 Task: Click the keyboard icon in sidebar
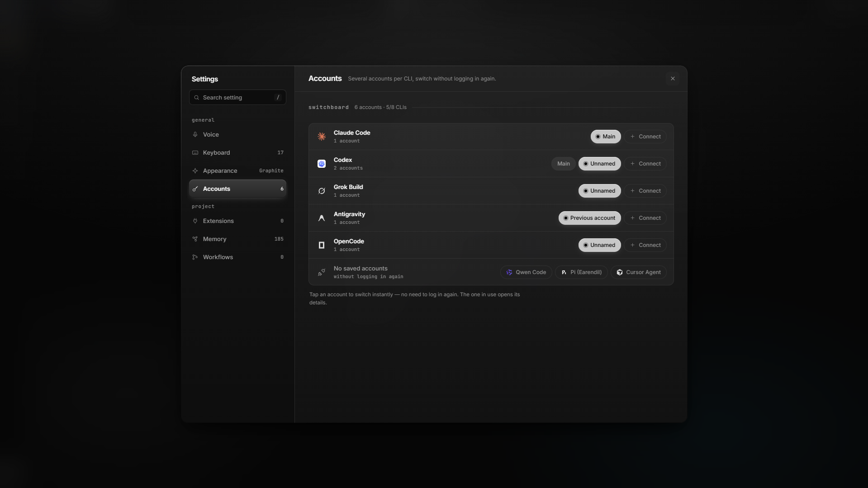(x=195, y=152)
